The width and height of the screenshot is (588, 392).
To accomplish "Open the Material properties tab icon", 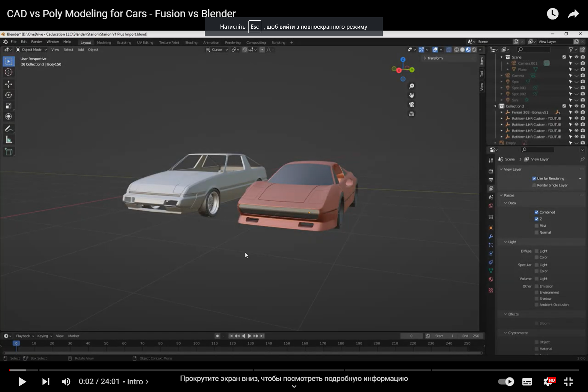I will (x=491, y=279).
